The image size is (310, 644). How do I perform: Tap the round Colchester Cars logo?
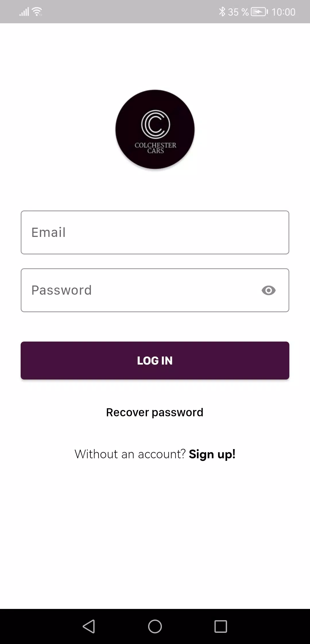pos(155,129)
